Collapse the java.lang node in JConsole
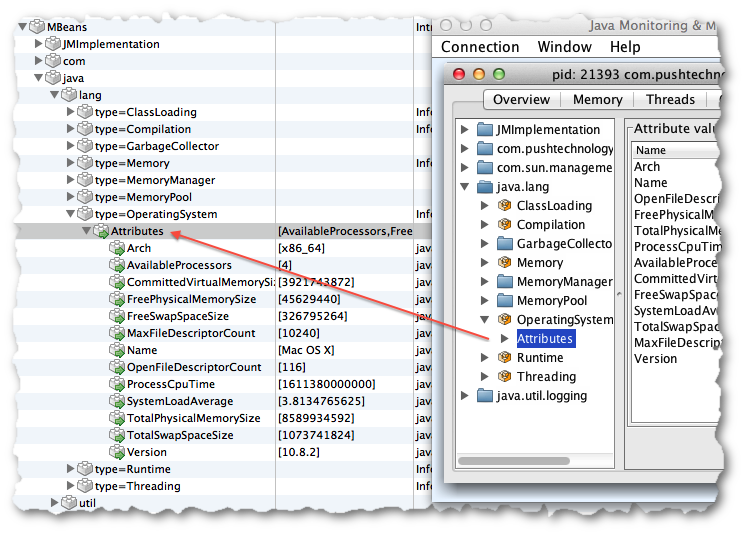This screenshot has width=746, height=538. pyautogui.click(x=464, y=187)
